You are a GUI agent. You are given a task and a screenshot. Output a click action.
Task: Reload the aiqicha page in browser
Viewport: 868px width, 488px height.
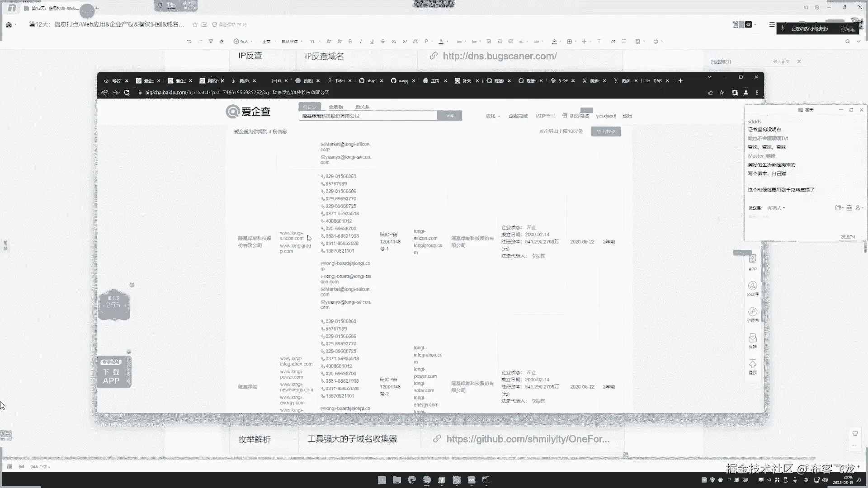[127, 93]
